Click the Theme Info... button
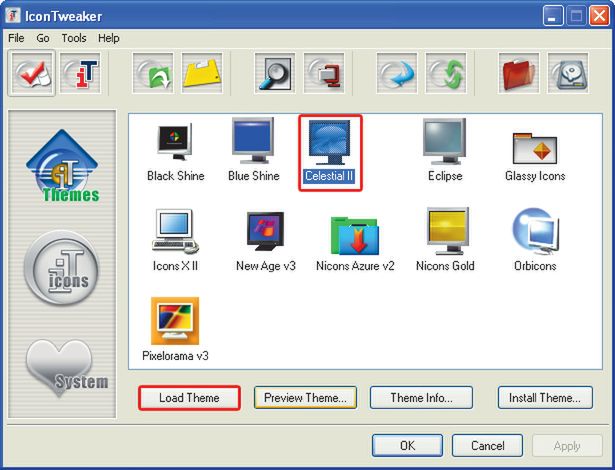The width and height of the screenshot is (615, 470). coord(421,398)
